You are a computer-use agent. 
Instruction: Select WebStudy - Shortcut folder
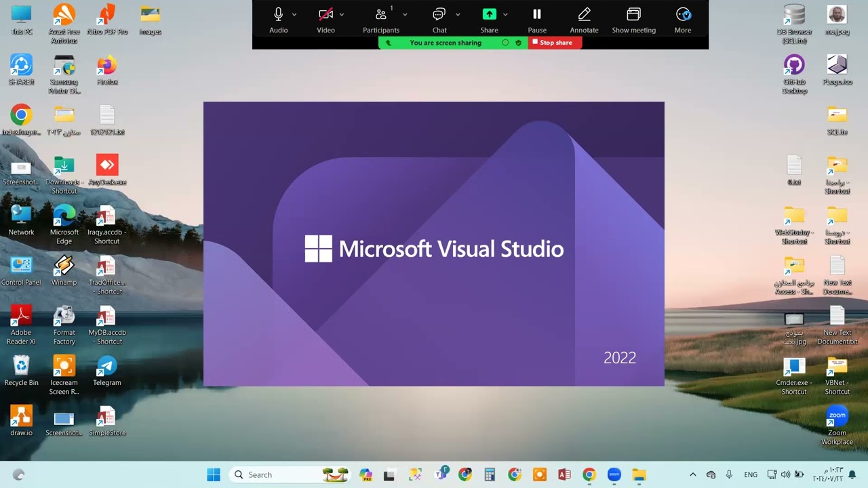794,225
